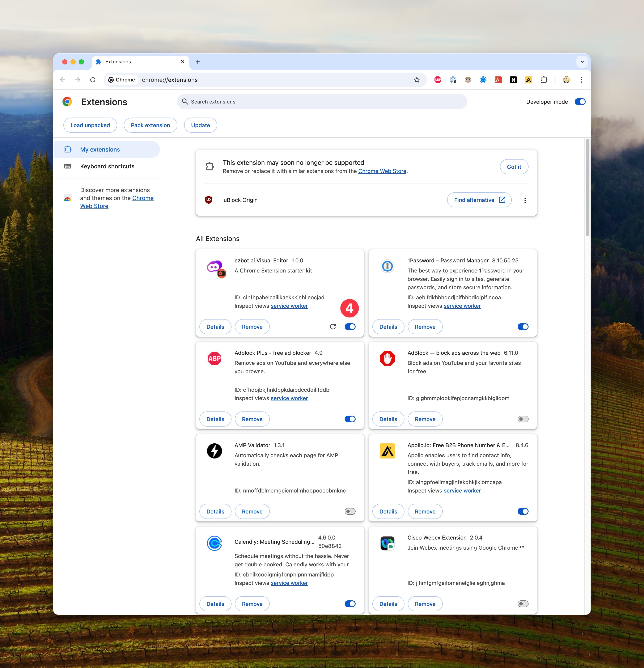Remove the 1Password extension
Image resolution: width=644 pixels, height=668 pixels.
tap(425, 326)
